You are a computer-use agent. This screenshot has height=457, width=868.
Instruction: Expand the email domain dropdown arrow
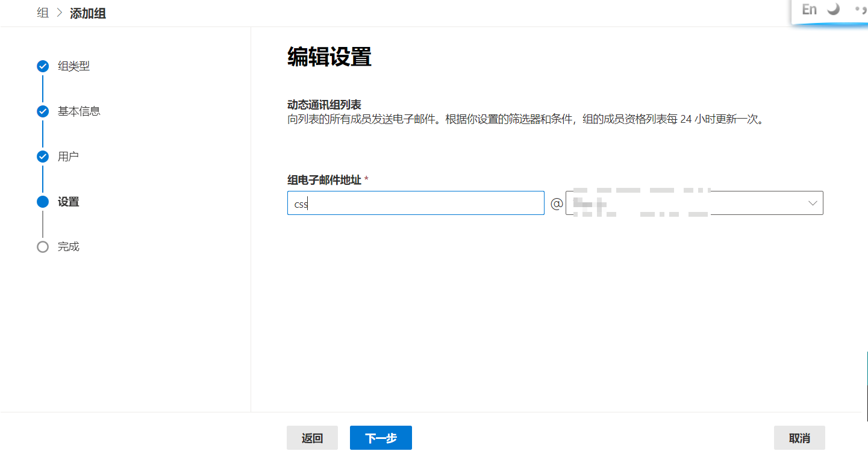point(813,204)
